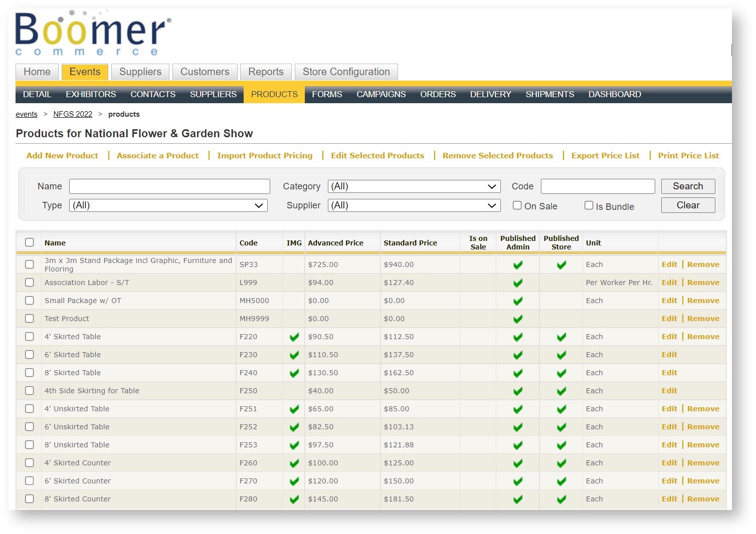Open the Type dropdown

[168, 205]
